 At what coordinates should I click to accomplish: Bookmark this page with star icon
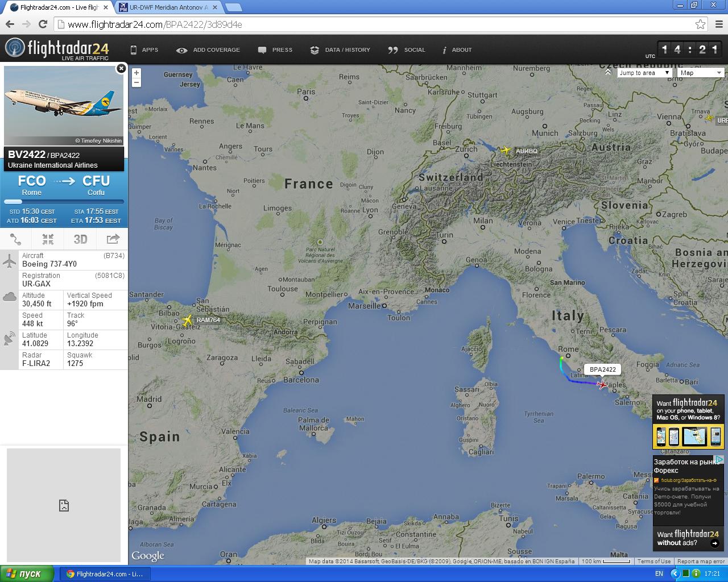coord(700,24)
